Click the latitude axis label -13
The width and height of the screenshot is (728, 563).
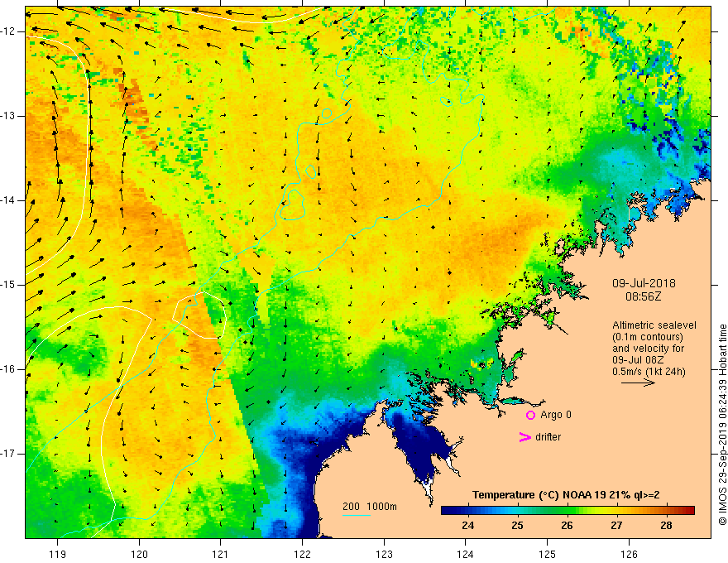tap(8, 116)
